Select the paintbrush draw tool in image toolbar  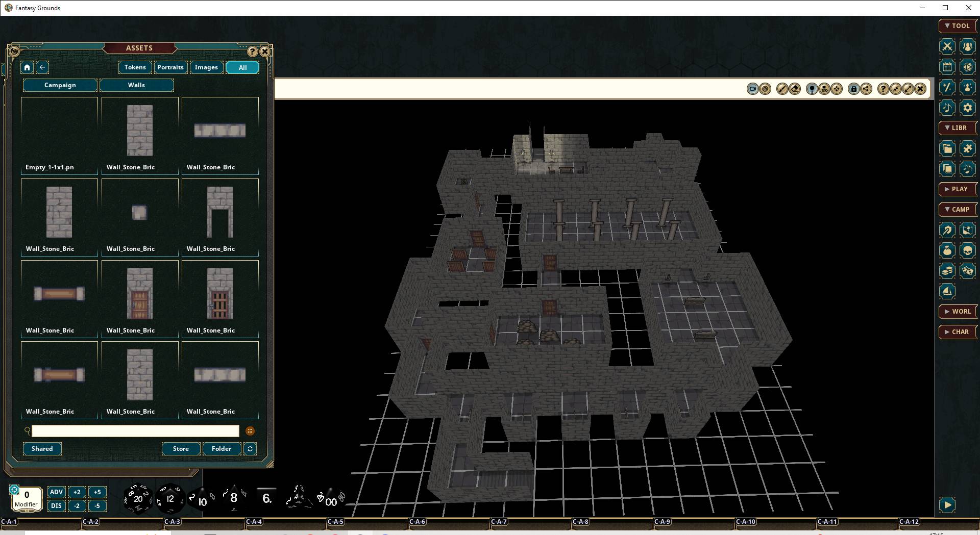coord(782,89)
